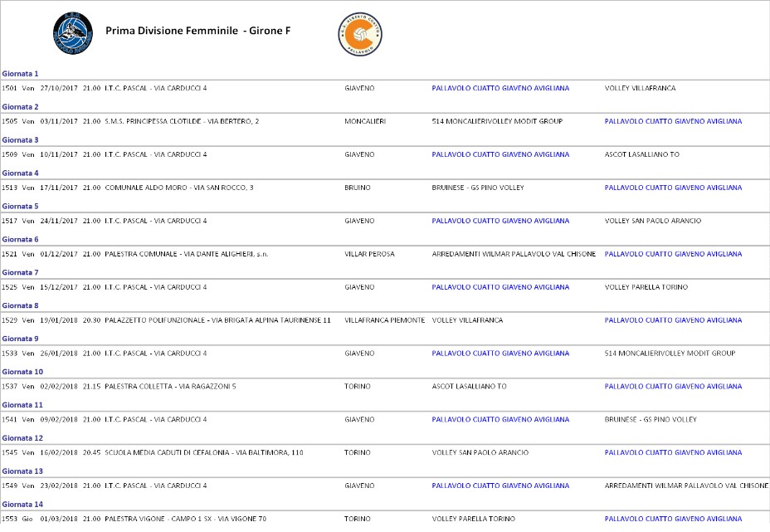Click the date 24/11/2017
The image size is (770, 532).
coord(59,221)
